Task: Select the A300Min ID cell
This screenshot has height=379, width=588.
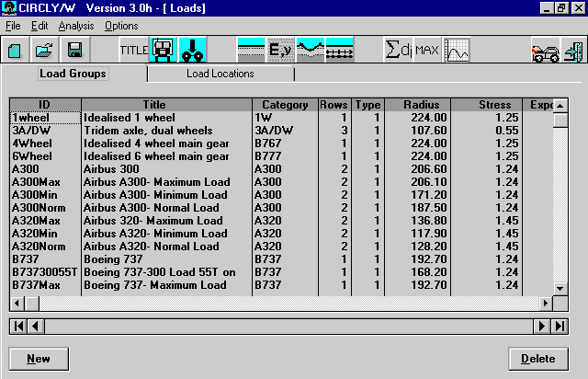Action: (x=45, y=195)
